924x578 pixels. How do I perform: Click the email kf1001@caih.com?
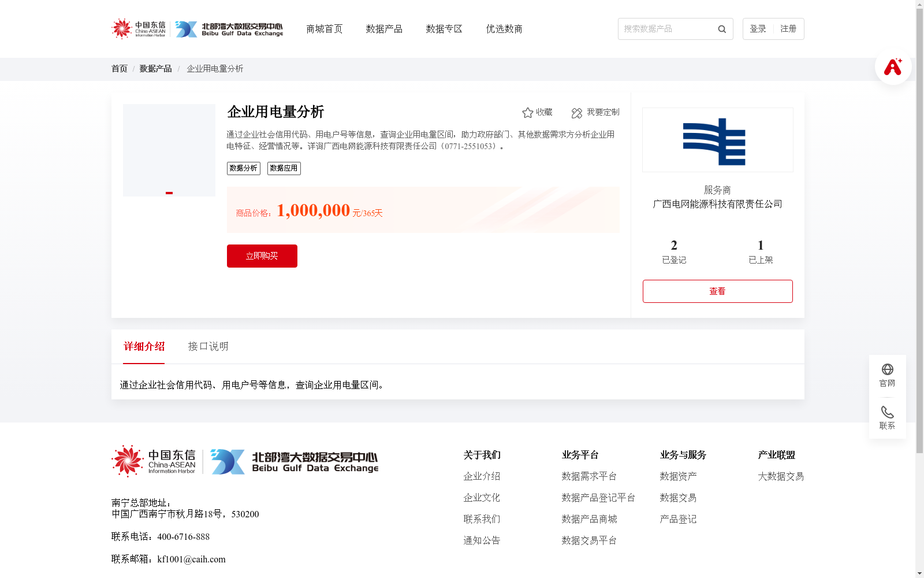point(192,560)
